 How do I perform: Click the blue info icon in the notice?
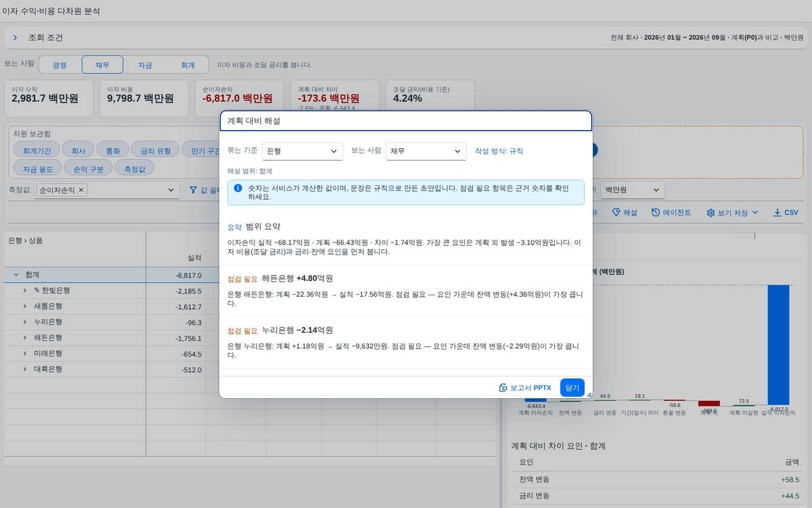[x=238, y=188]
